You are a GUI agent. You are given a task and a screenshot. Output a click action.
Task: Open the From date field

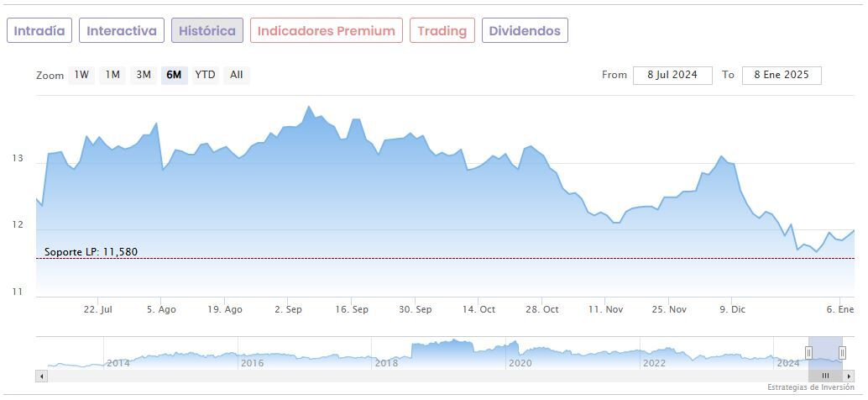(x=672, y=75)
